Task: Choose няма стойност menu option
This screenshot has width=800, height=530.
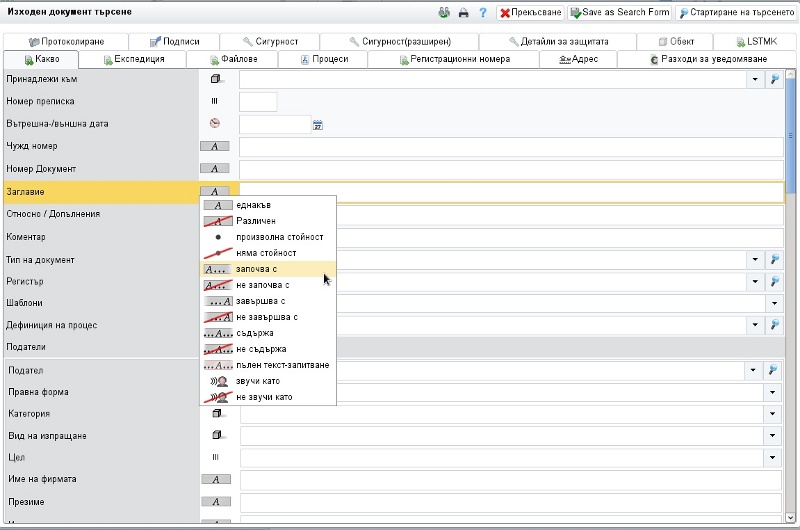Action: pos(268,253)
